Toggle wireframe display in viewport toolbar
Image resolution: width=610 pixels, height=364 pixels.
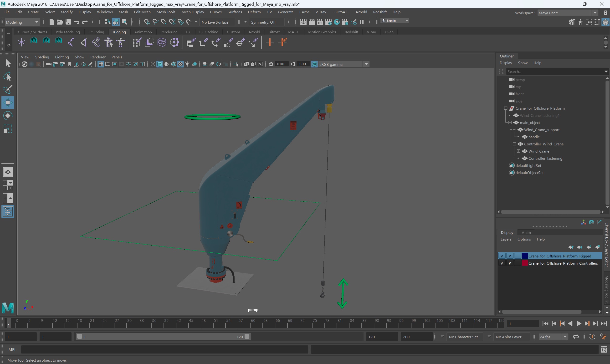153,64
